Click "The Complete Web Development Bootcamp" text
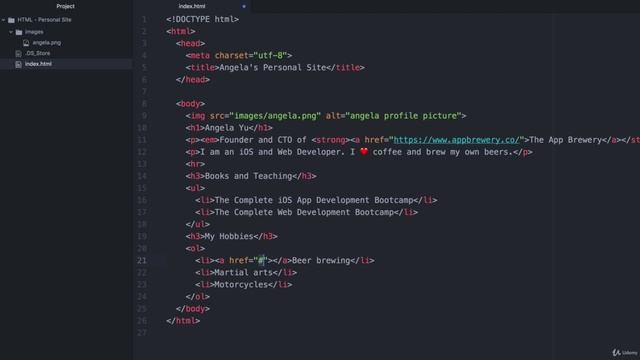This screenshot has height=360, width=640. pos(304,213)
